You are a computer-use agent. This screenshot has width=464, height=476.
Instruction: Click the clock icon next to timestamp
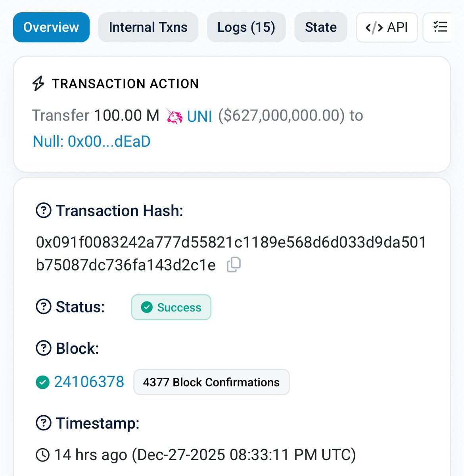43,455
